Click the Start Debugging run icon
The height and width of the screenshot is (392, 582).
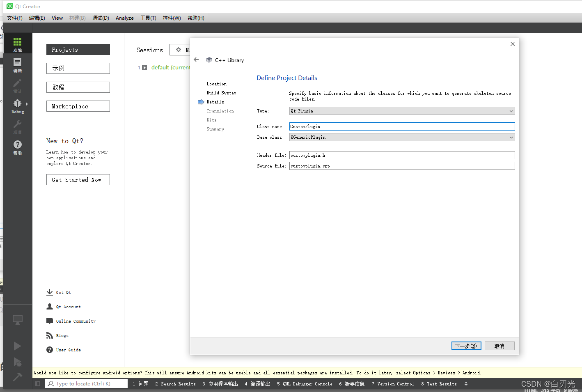(17, 362)
